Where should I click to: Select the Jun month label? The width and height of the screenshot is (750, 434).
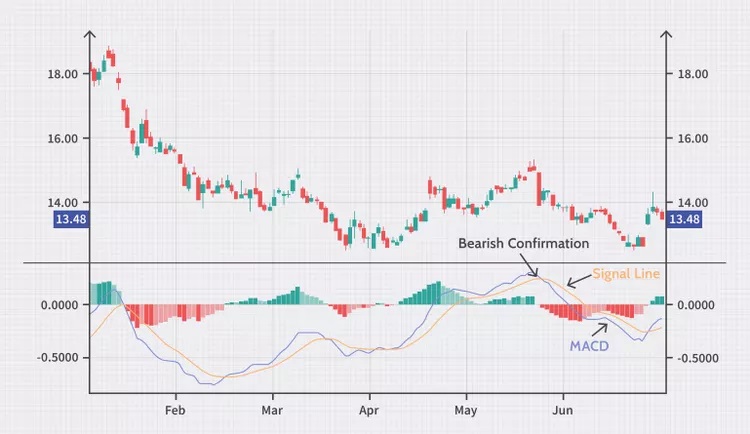pyautogui.click(x=562, y=410)
